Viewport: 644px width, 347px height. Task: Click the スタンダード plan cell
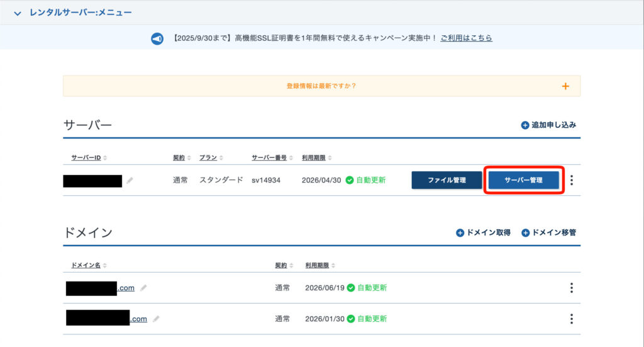point(221,180)
